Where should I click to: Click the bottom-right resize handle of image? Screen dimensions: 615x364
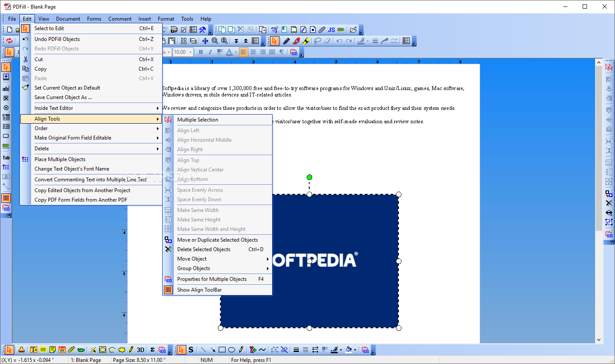click(398, 328)
